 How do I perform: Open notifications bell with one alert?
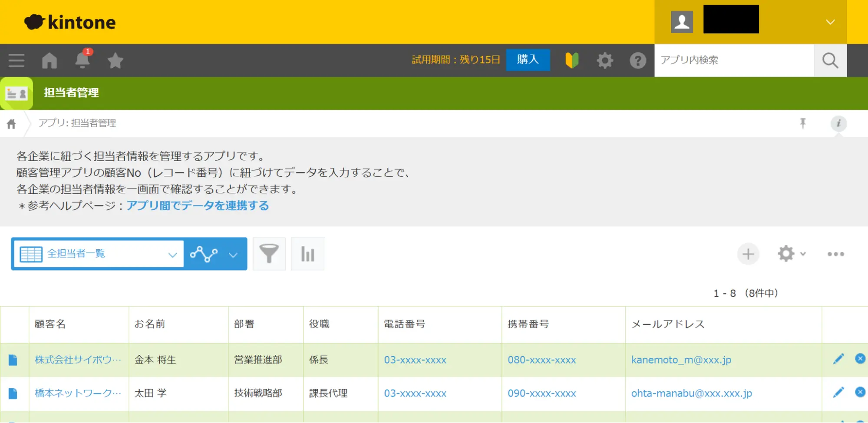[83, 60]
